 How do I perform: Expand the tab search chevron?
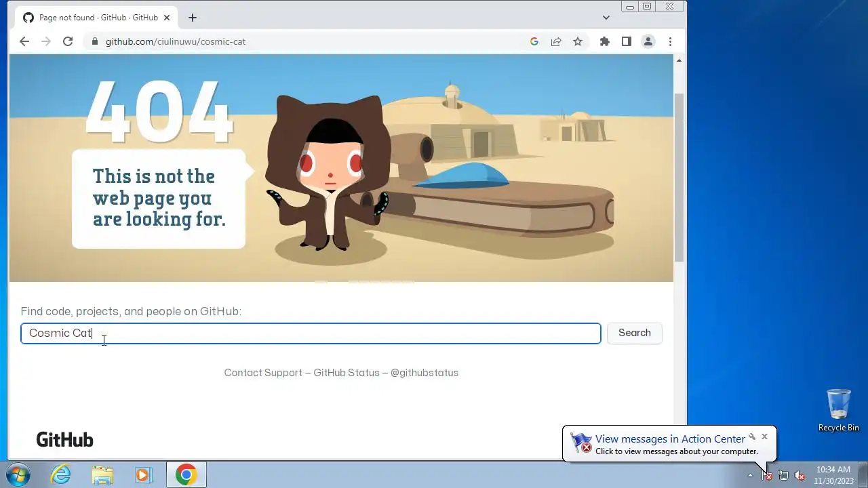pos(606,18)
